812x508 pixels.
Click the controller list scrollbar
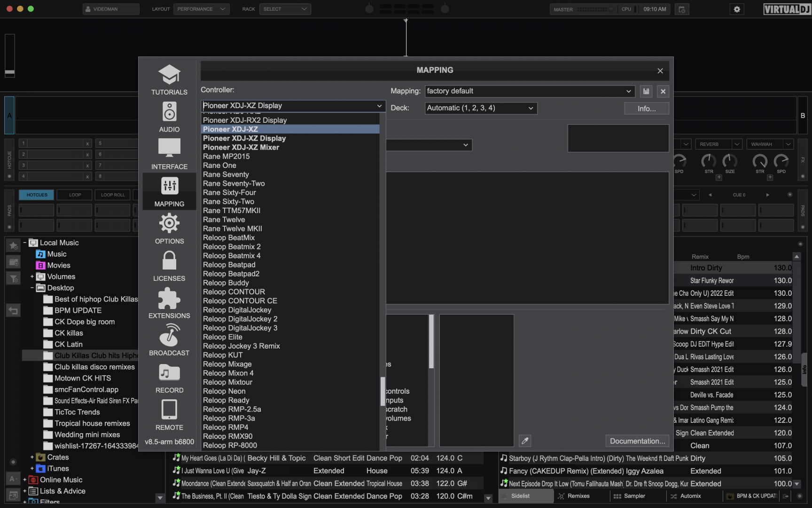pyautogui.click(x=383, y=391)
